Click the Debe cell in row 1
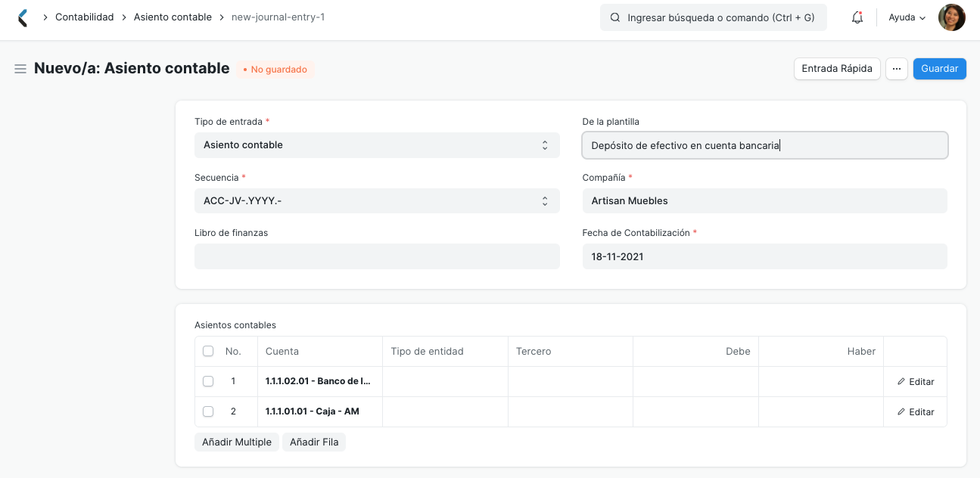 695,381
